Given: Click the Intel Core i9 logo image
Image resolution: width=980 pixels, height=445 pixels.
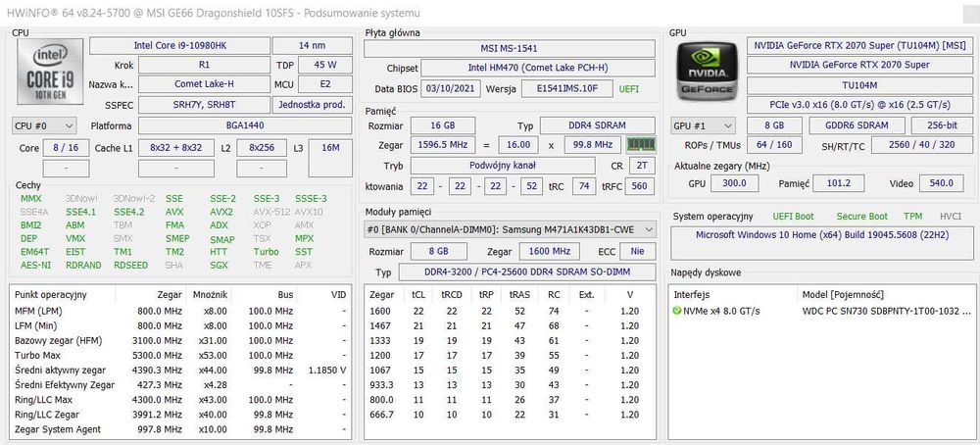Looking at the screenshot, I should [50, 72].
